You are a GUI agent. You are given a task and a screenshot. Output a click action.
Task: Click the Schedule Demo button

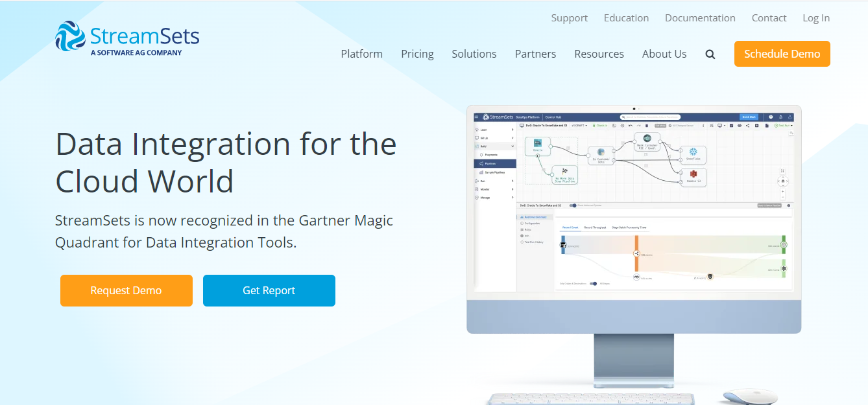(x=782, y=54)
